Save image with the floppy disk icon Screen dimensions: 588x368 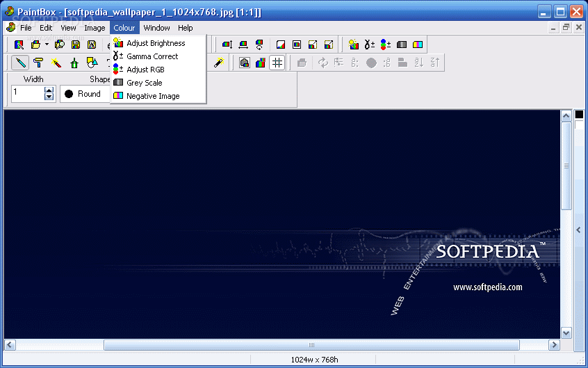coord(76,45)
